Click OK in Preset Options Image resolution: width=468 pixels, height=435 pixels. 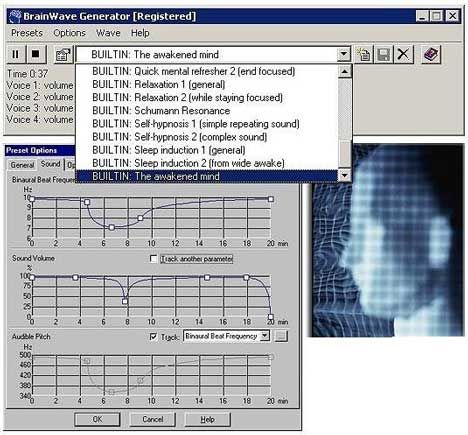tap(97, 419)
